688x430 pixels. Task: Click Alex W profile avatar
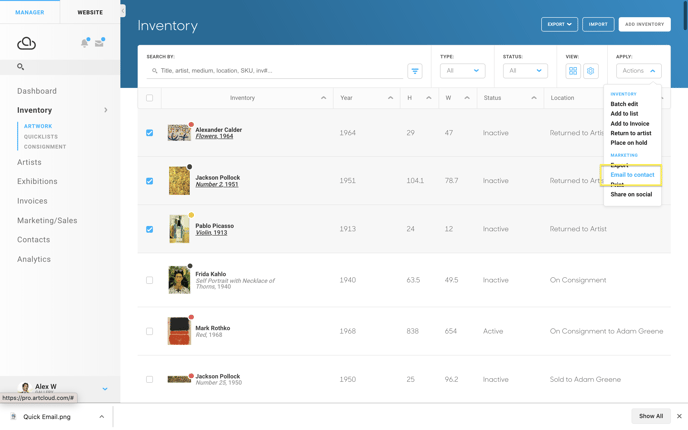point(25,387)
